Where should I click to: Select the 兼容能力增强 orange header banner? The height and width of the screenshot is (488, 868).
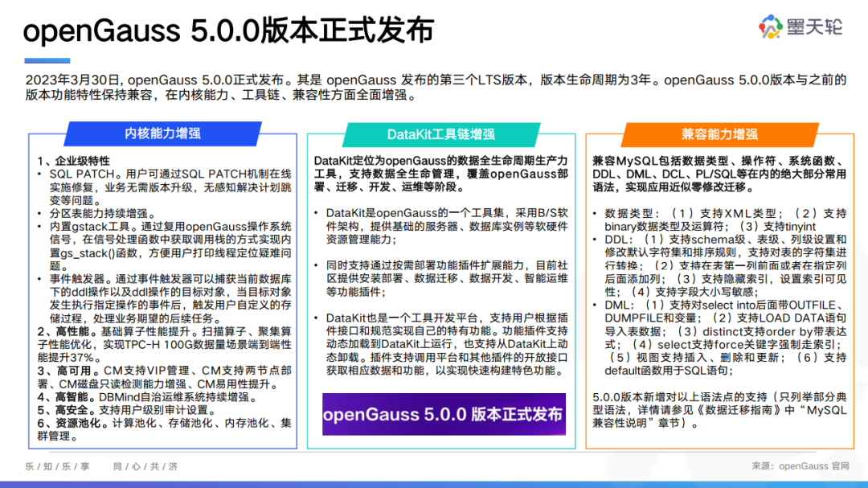(719, 134)
